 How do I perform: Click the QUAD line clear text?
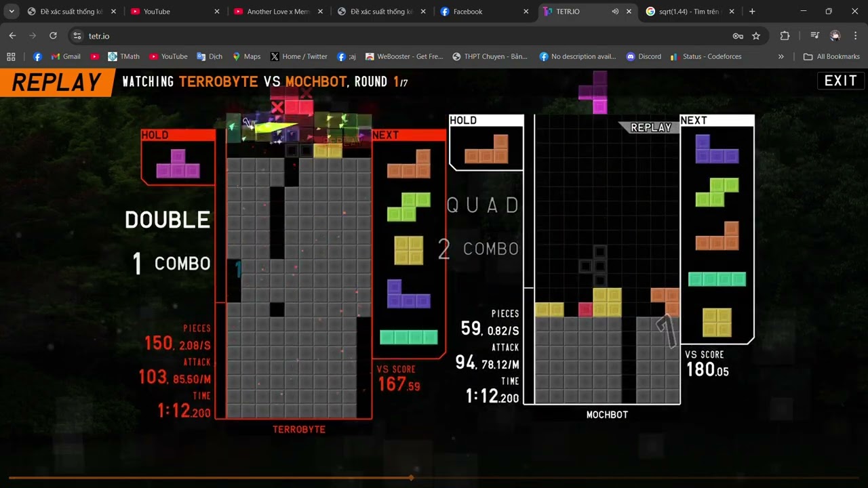click(483, 205)
